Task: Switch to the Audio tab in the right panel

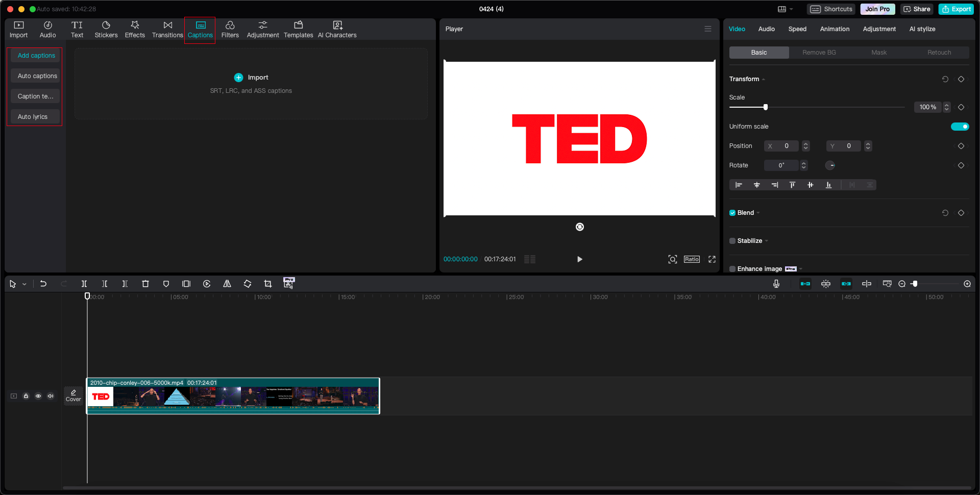Action: (766, 29)
